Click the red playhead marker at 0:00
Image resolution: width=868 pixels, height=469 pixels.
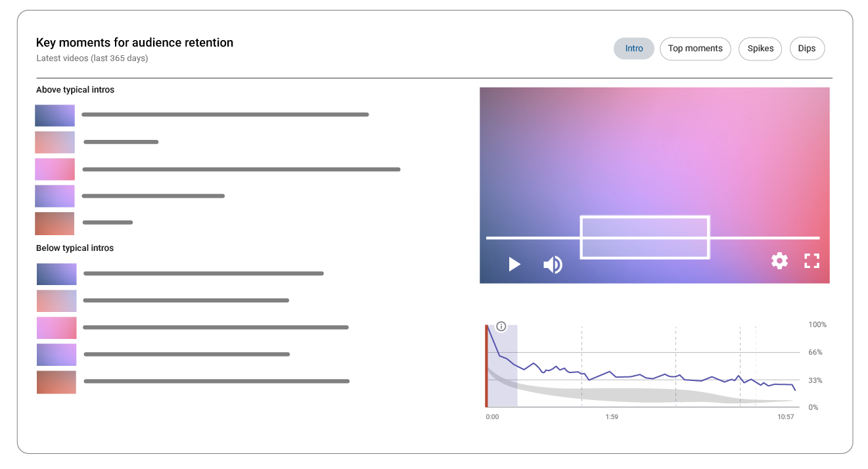487,366
